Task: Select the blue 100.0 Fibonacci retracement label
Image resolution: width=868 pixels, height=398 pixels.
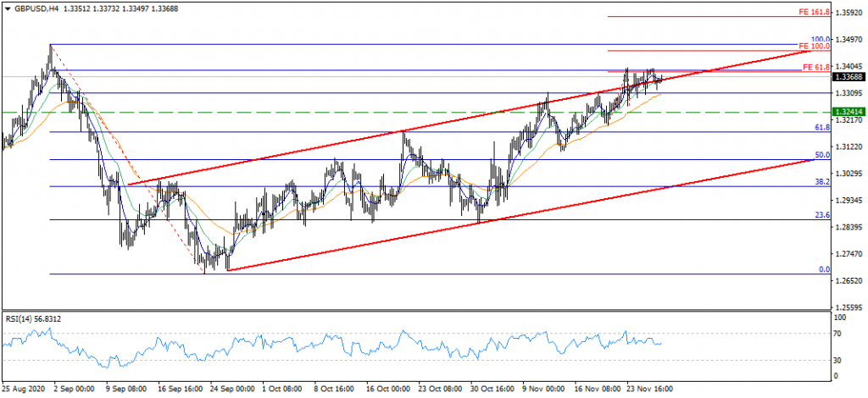Action: click(x=820, y=40)
